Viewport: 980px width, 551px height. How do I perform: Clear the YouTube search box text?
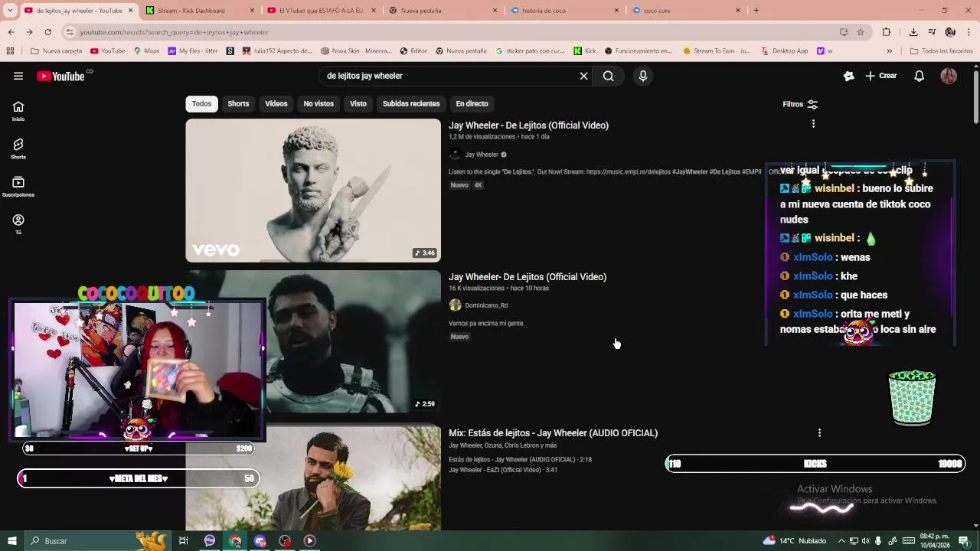(x=583, y=76)
